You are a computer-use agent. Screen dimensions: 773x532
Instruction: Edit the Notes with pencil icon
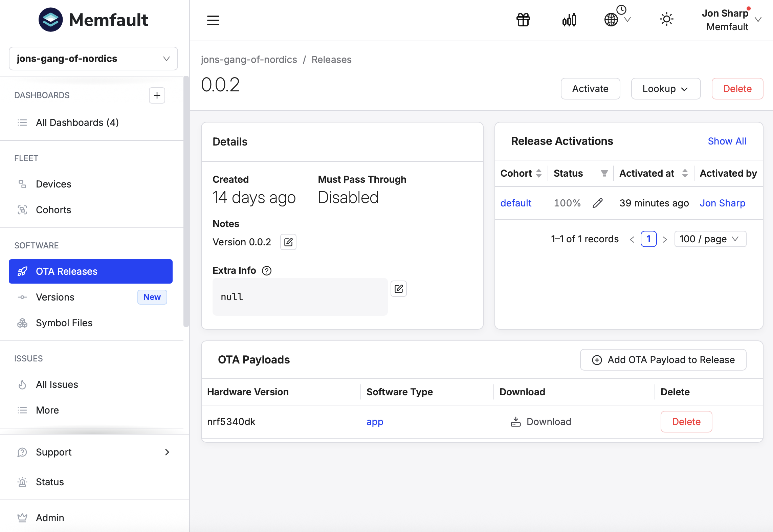coord(288,242)
